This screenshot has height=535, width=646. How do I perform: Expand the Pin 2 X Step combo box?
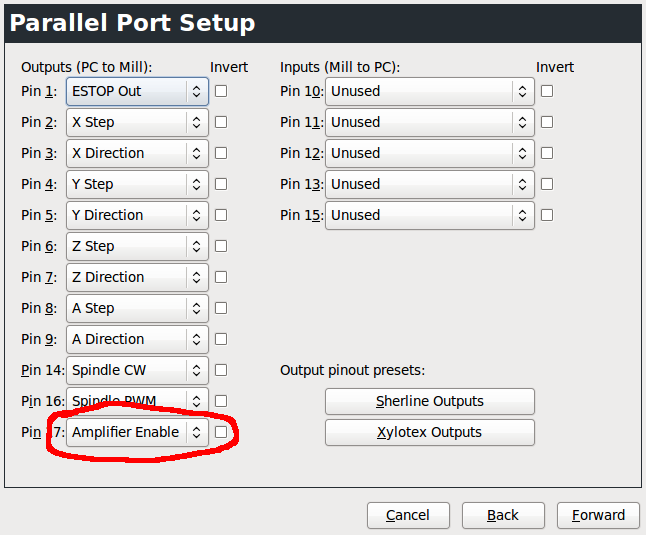[137, 122]
